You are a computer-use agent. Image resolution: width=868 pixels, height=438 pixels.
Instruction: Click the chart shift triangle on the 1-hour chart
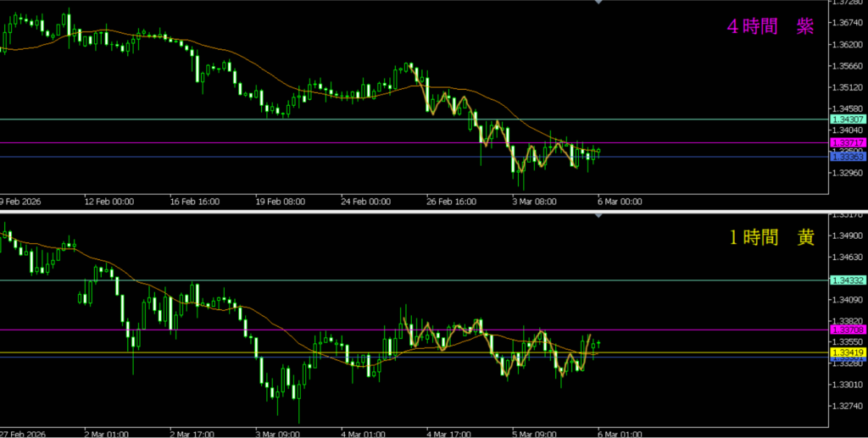(598, 215)
